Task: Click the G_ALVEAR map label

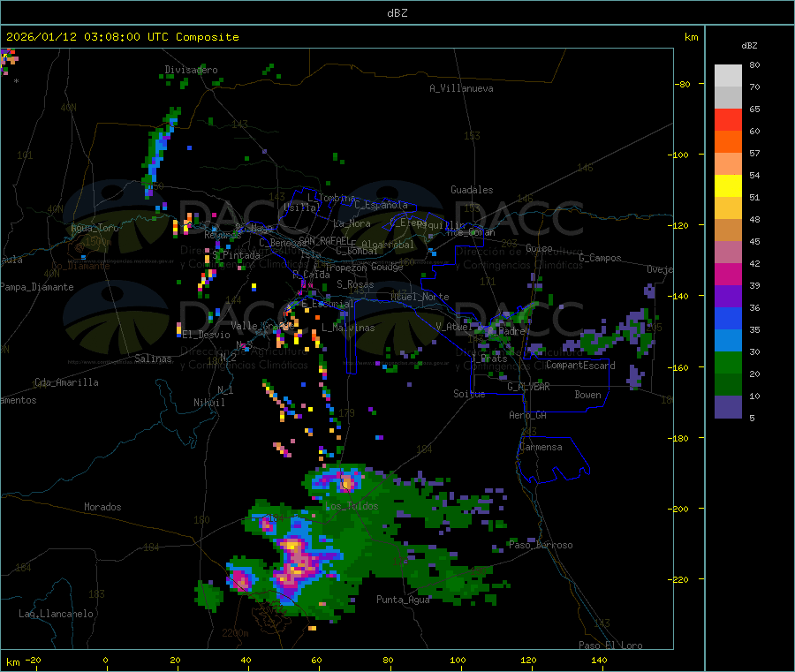Action: [x=529, y=387]
